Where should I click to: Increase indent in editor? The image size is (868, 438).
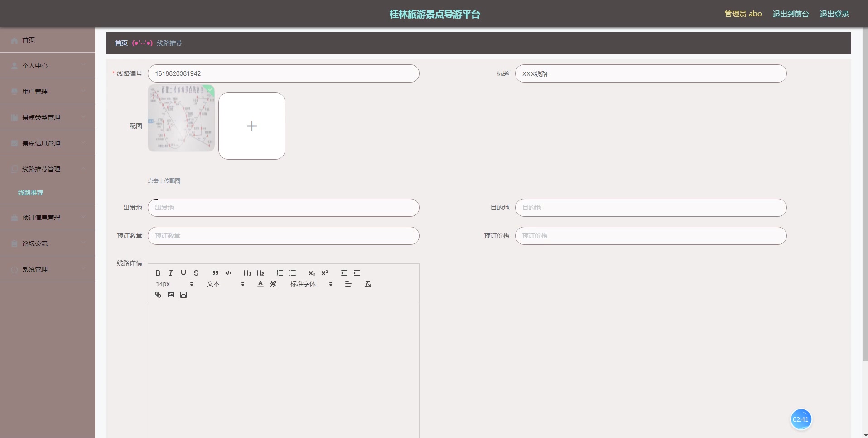[357, 273]
